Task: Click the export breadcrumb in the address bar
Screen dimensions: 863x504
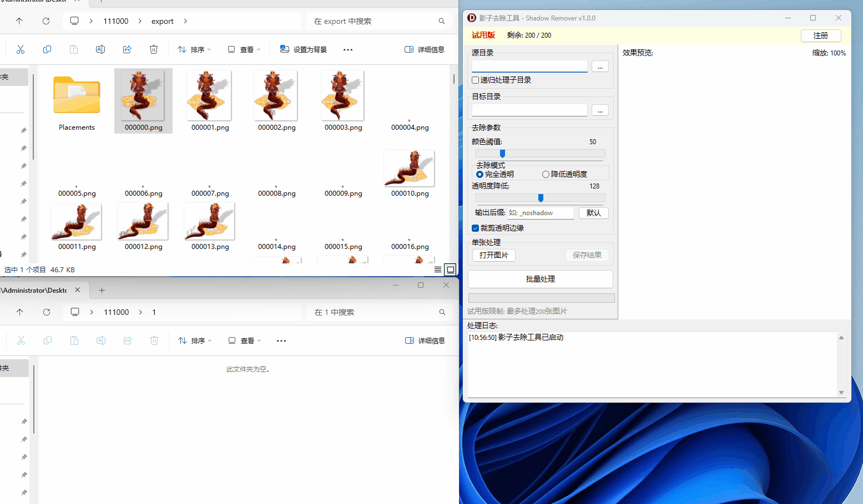Action: click(162, 21)
